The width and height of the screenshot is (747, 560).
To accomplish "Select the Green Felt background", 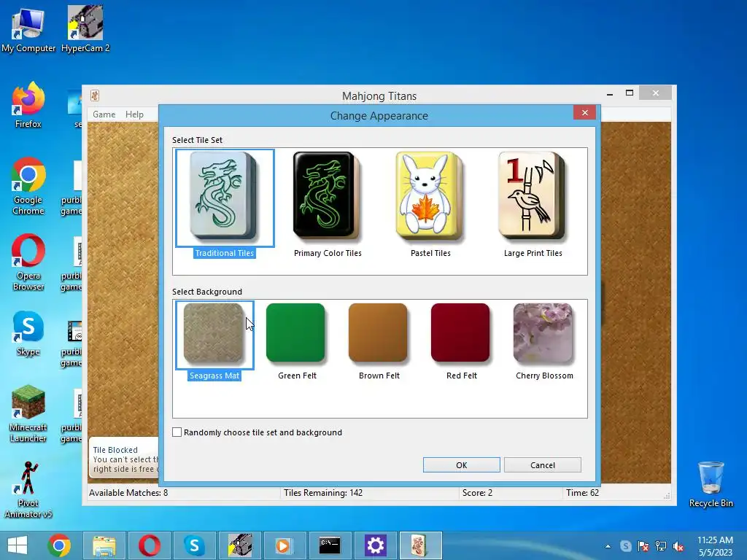I will [296, 332].
